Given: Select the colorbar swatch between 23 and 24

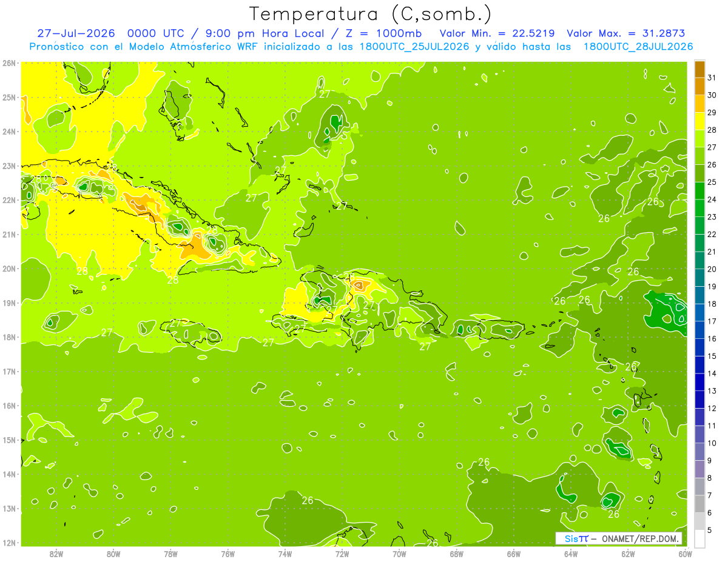Looking at the screenshot, I should coord(699,207).
